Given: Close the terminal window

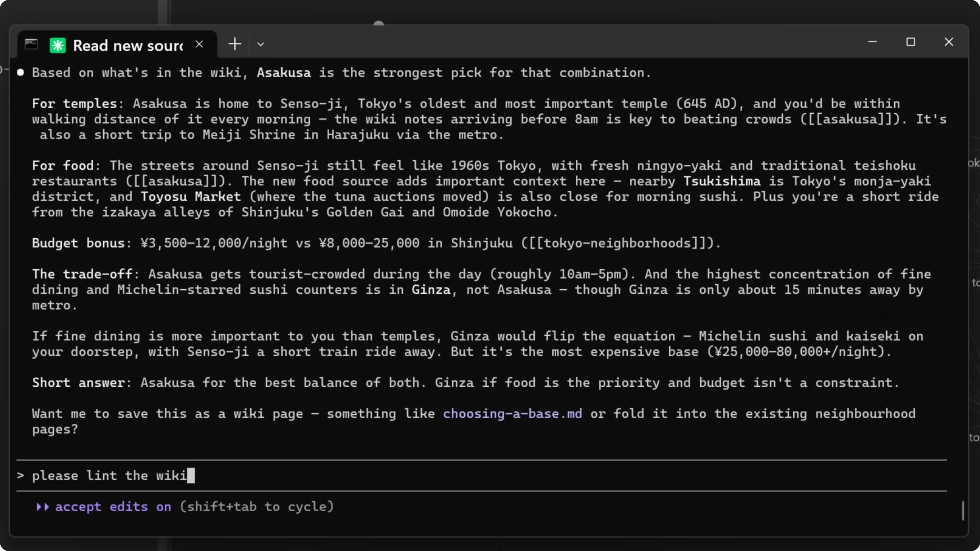Looking at the screenshot, I should tap(948, 42).
